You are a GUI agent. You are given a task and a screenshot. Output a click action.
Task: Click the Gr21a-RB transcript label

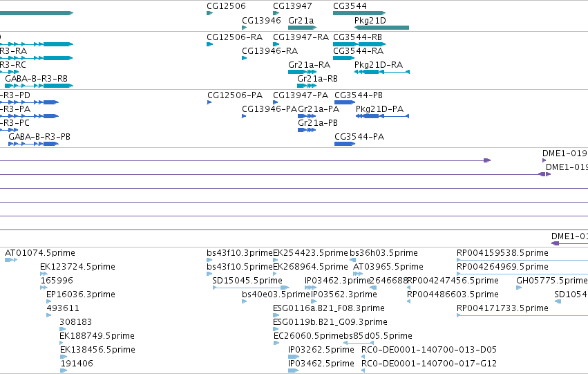click(x=317, y=79)
